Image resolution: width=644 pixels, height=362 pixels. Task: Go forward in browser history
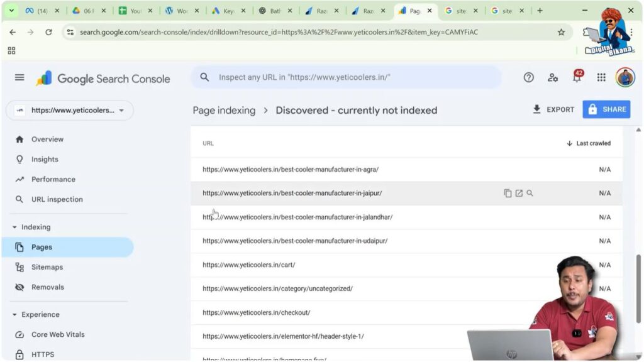30,32
